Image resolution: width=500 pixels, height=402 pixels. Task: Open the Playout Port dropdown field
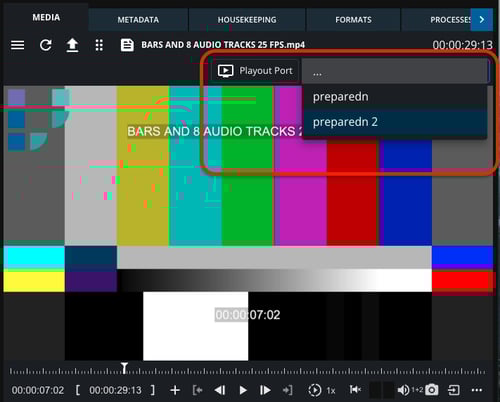tap(395, 71)
